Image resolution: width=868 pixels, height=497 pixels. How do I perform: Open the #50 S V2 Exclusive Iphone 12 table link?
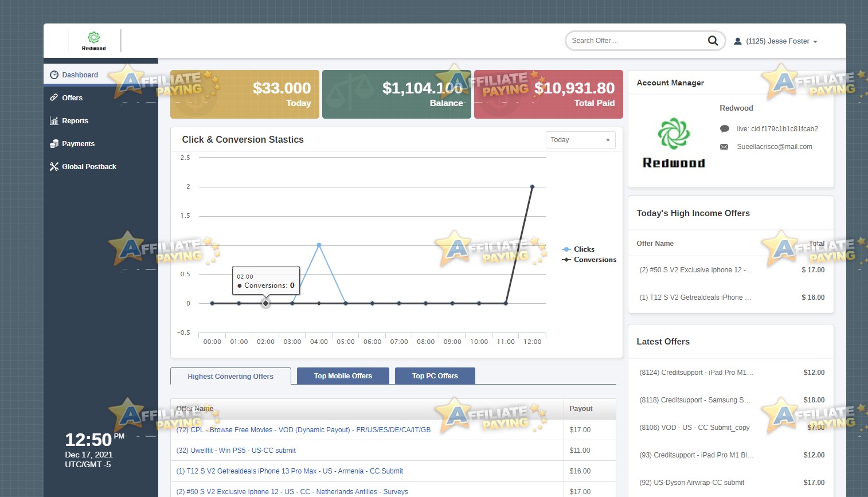point(292,492)
